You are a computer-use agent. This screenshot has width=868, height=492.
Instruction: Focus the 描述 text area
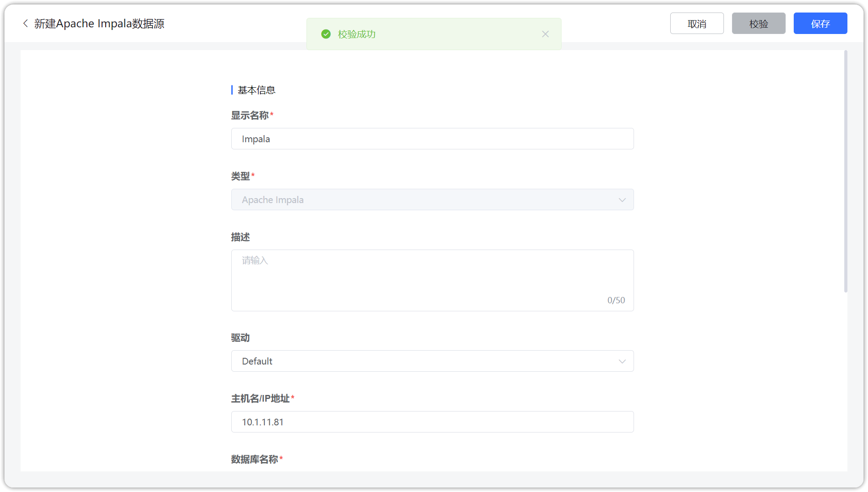tap(432, 280)
